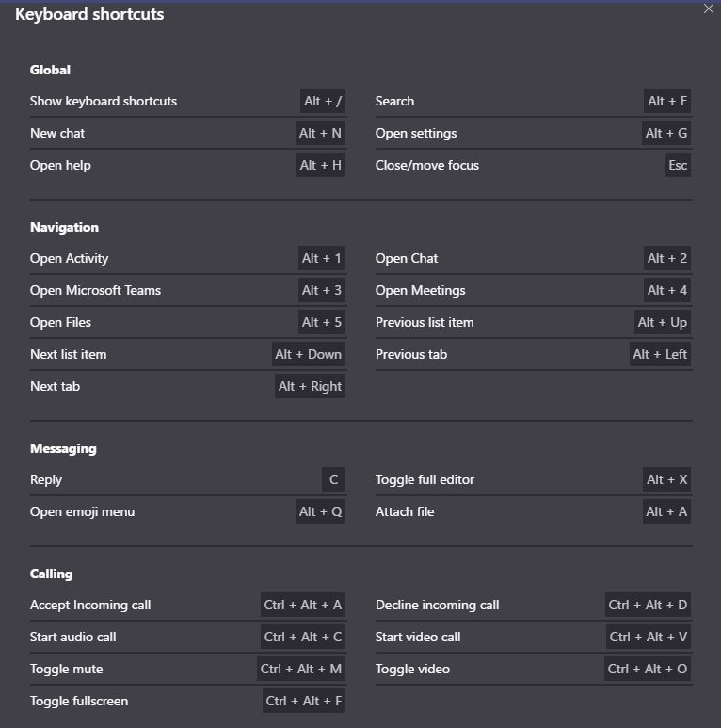Click the Esc key badge

[x=678, y=166]
